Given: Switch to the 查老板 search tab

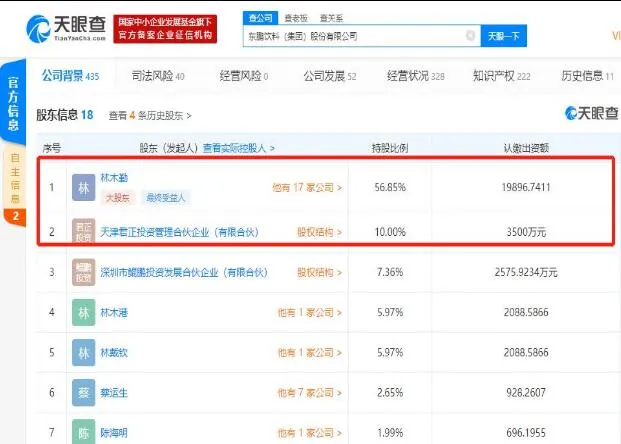Looking at the screenshot, I should click(x=296, y=18).
